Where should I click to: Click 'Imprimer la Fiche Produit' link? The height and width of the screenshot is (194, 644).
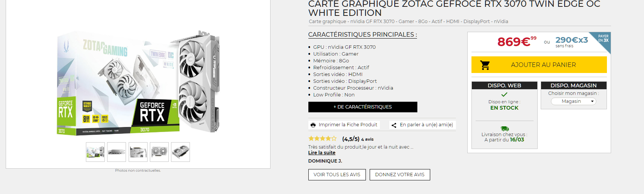pyautogui.click(x=348, y=125)
